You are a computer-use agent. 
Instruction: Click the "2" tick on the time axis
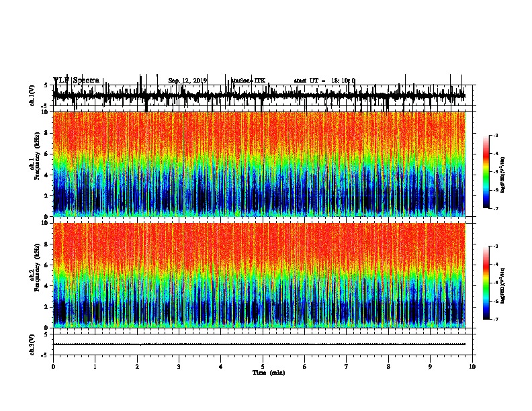(137, 367)
